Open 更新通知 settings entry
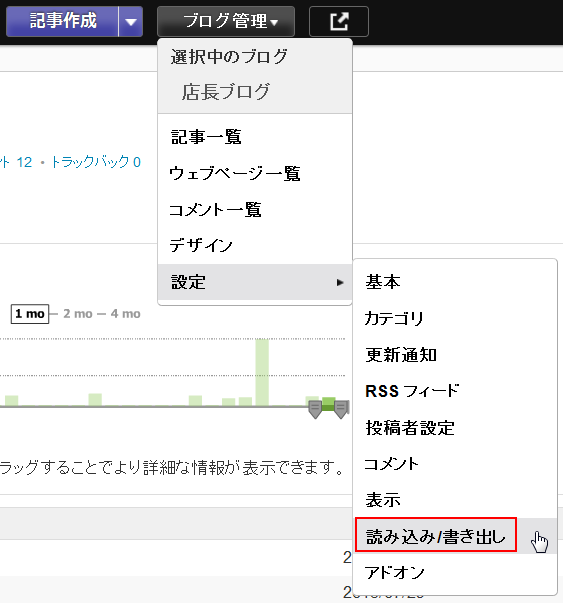Screen dimensions: 563x603 coord(455,355)
